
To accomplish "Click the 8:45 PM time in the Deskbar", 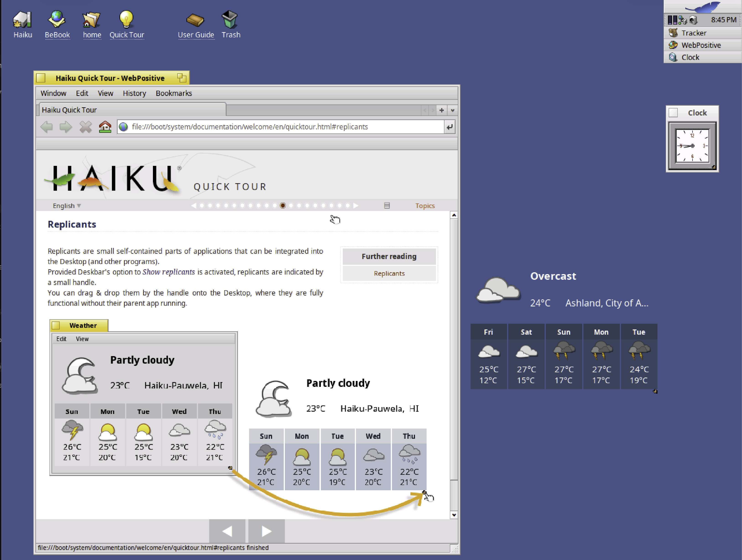I will point(724,20).
